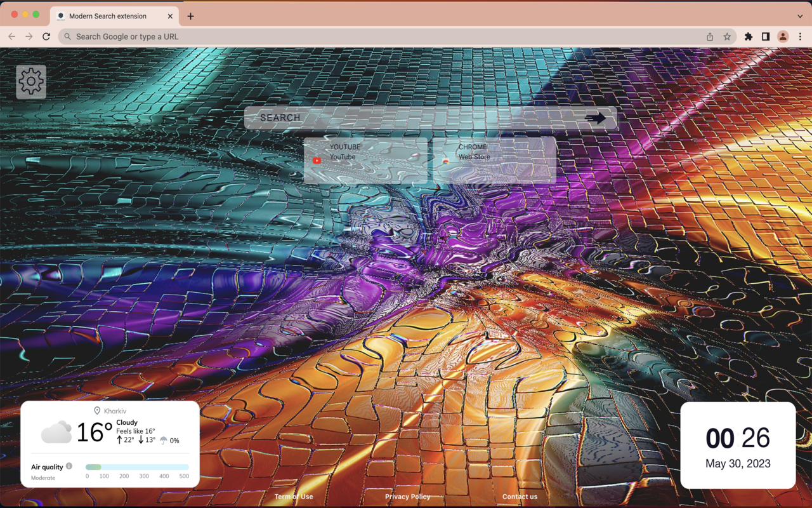Screen dimensions: 812x508
Task: Open the Chrome profile avatar
Action: (x=783, y=37)
